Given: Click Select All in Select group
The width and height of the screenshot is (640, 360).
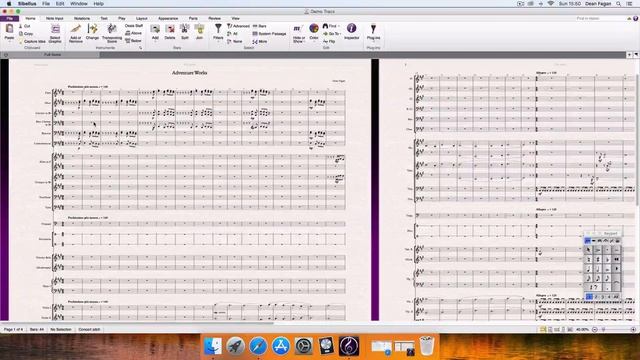Looking at the screenshot, I should pos(233,33).
